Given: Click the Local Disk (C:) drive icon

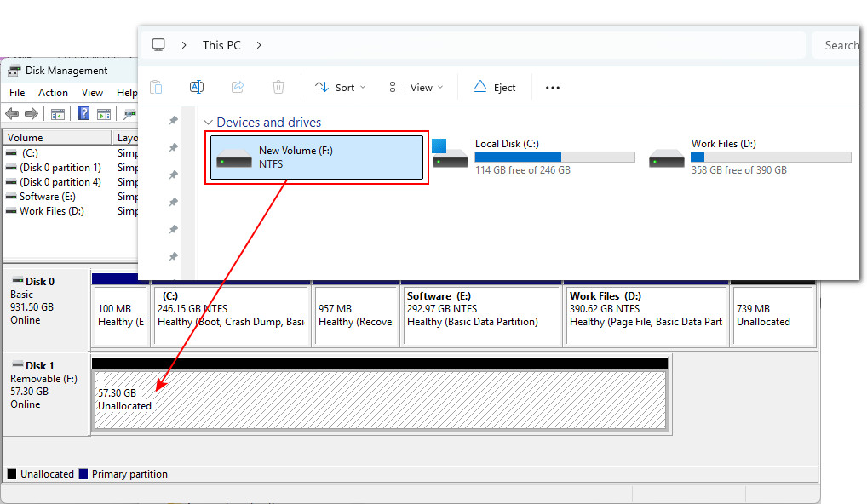Looking at the screenshot, I should (450, 153).
